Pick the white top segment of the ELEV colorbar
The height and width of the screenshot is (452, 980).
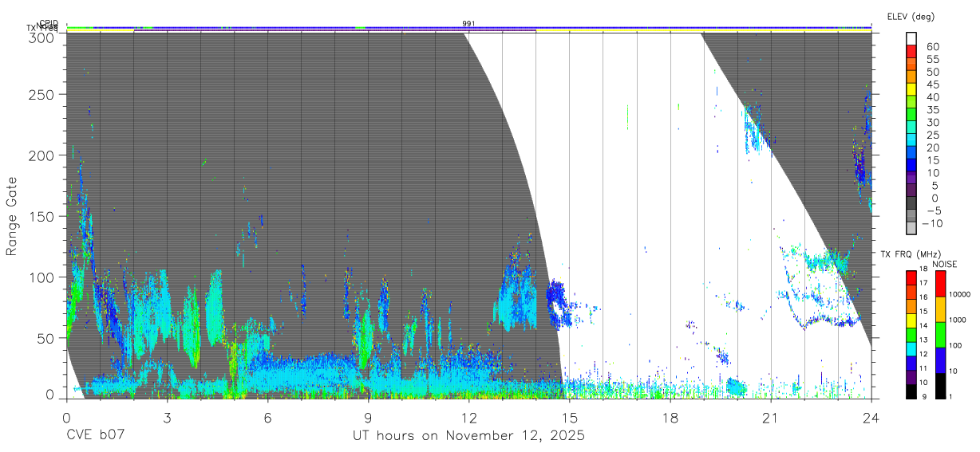[x=912, y=39]
